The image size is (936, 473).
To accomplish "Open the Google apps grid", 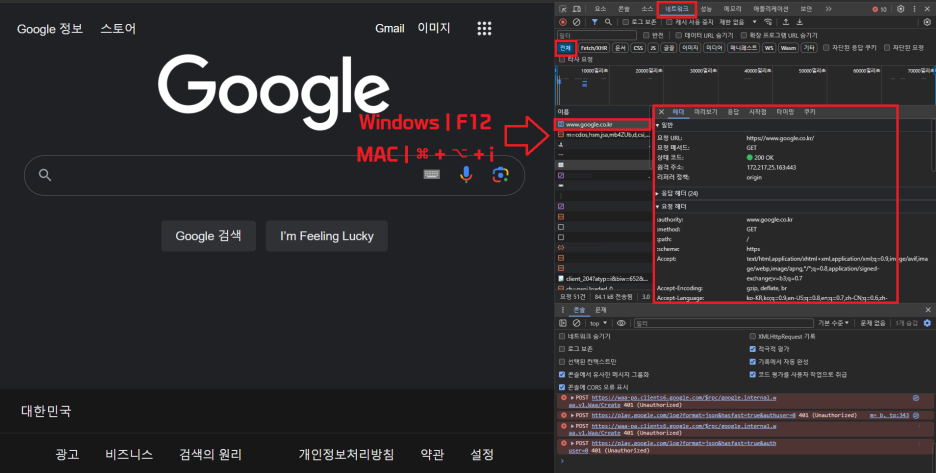I will click(484, 28).
